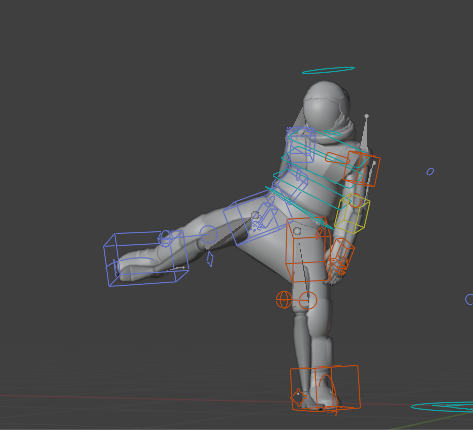Select the orange box control around the standing foot

pos(325,388)
